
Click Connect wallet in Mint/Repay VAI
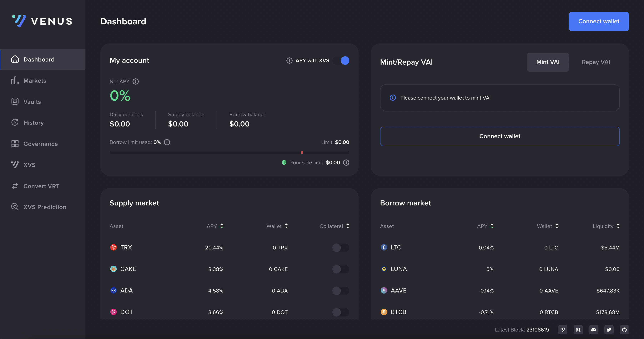(500, 136)
